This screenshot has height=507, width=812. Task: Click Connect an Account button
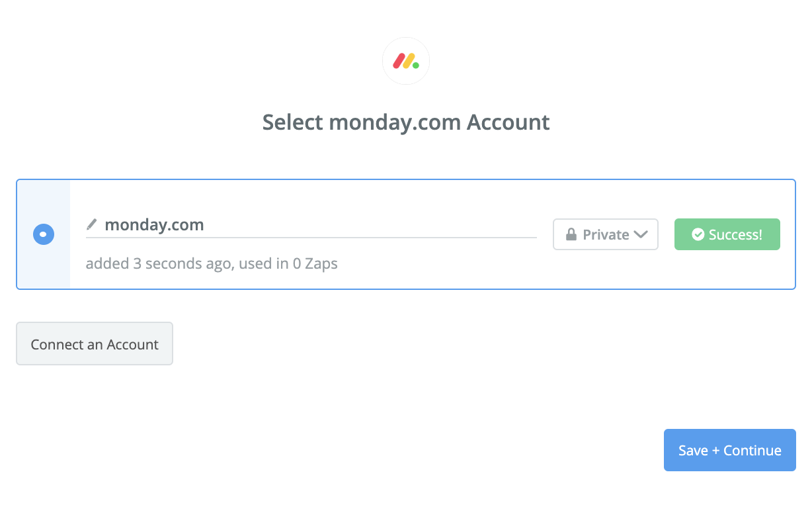tap(95, 344)
